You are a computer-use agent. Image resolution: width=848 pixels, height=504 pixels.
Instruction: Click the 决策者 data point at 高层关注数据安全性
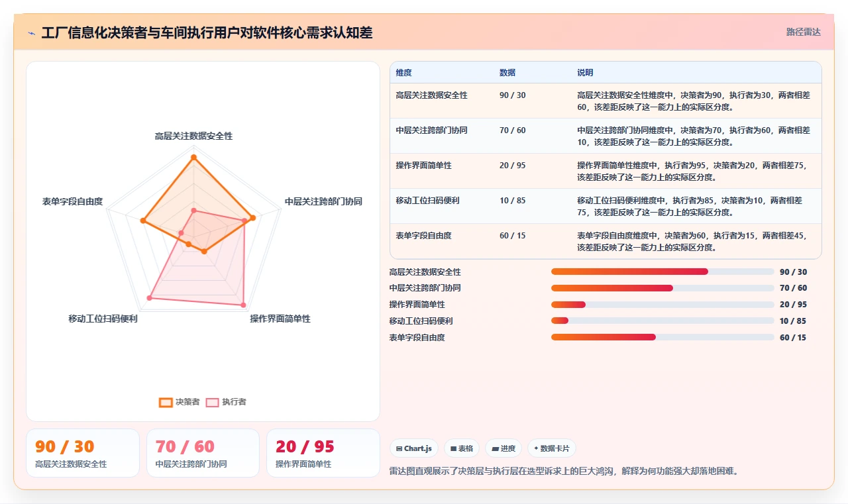point(193,158)
